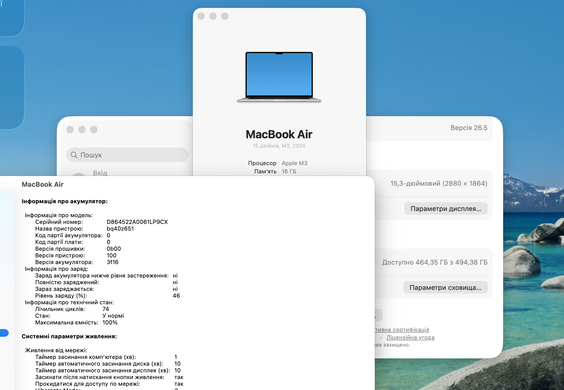Image resolution: width=564 pixels, height=390 pixels.
Task: Click Таймер автоматичного засинання дисплея (хв): row
Action: (x=108, y=370)
